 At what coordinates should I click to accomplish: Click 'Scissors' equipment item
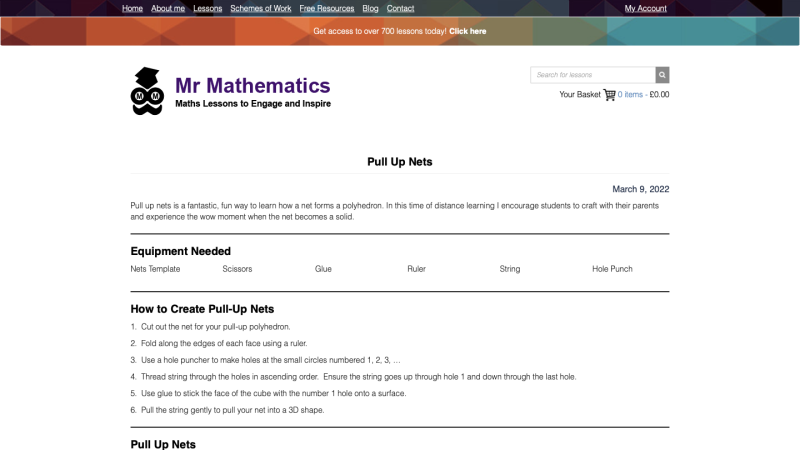click(237, 269)
